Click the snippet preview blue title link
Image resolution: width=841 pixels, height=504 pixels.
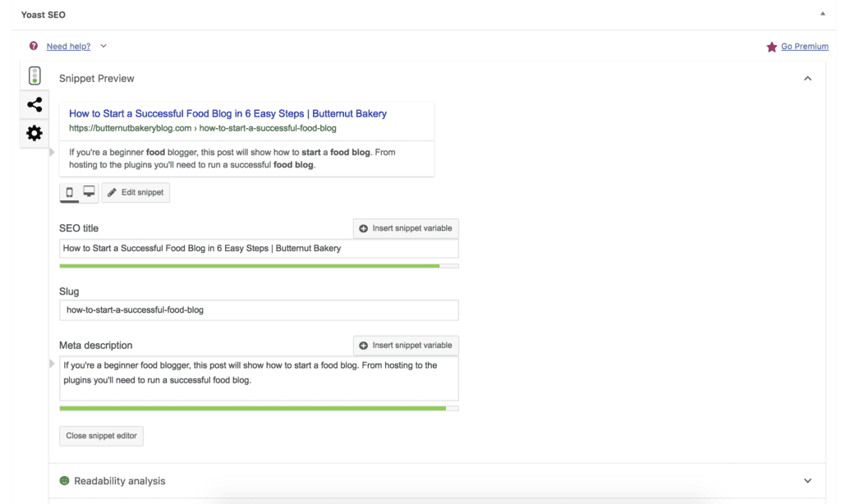pyautogui.click(x=228, y=113)
